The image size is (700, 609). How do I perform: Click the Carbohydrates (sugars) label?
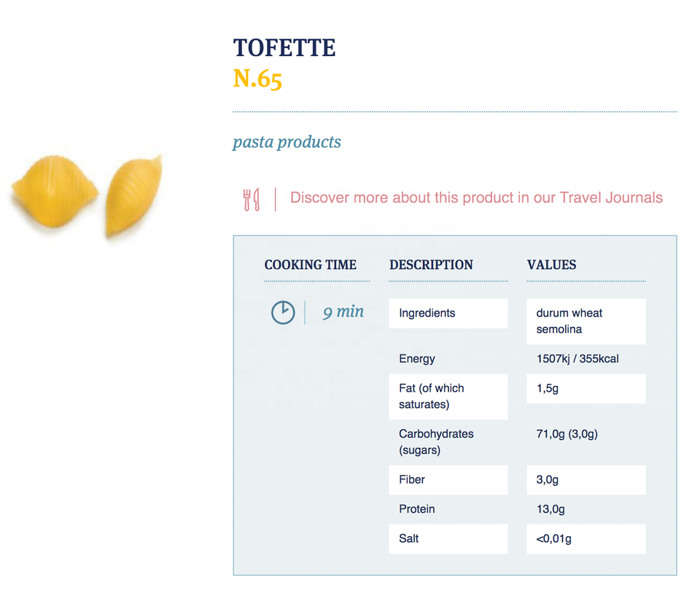(x=436, y=442)
